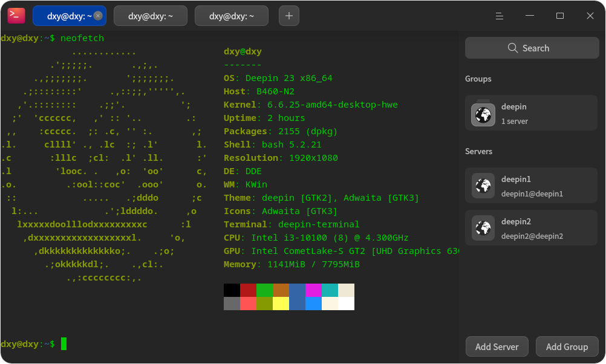
Task: Click the 'Host: B460-N2' line
Action: coord(259,91)
